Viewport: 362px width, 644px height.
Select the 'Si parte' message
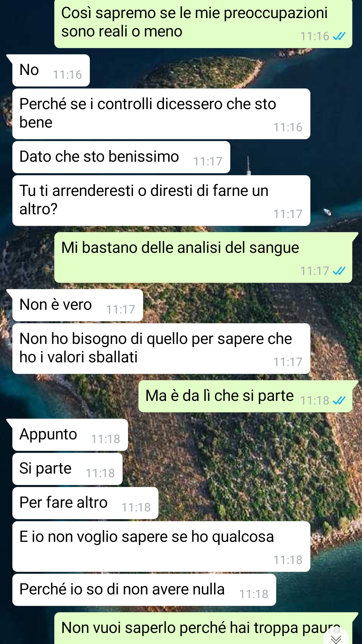[x=67, y=469]
